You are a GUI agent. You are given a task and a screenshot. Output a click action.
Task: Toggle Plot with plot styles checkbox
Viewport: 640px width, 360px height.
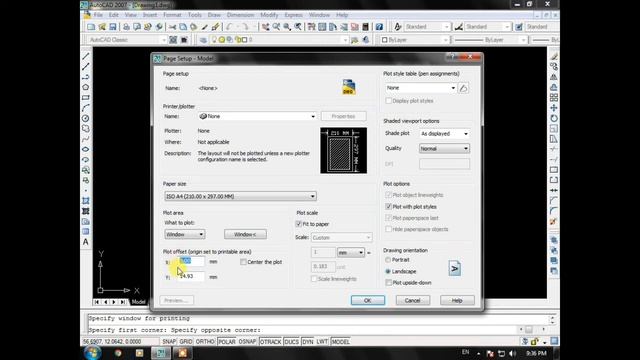389,207
